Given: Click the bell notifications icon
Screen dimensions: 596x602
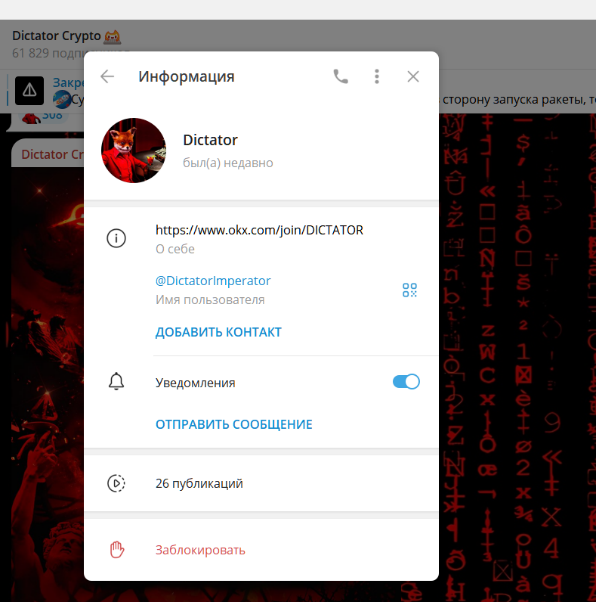Looking at the screenshot, I should [116, 382].
